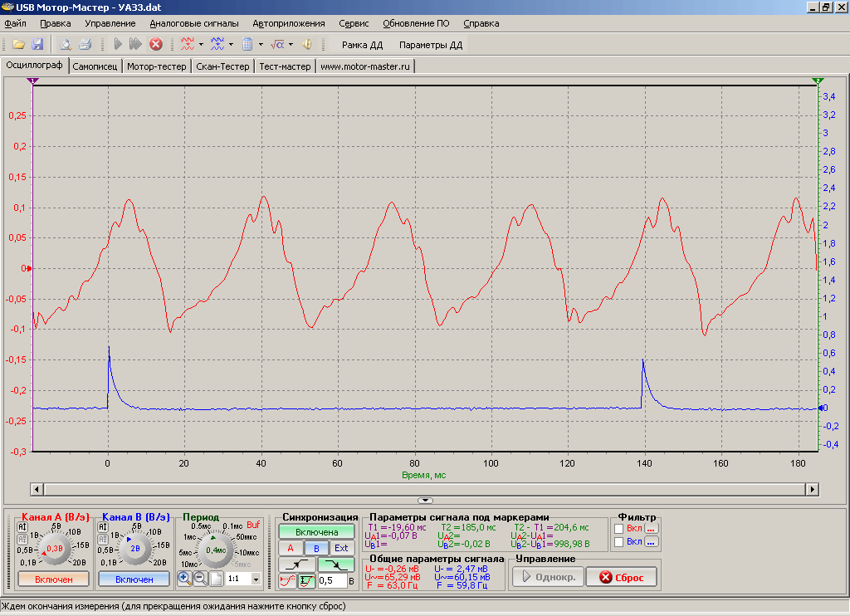Viewport: 850px width, 616px height.
Task: Toggle sound with the speaker icon
Action: (307, 45)
